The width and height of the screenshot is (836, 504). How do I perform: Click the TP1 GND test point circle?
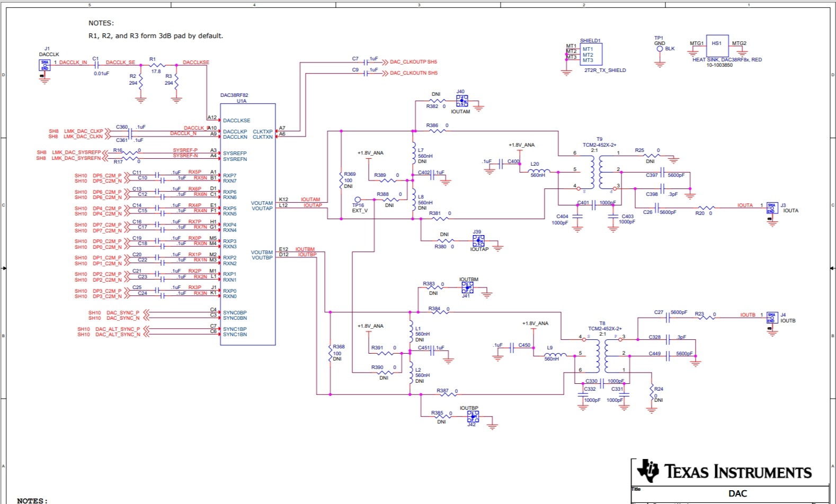660,49
